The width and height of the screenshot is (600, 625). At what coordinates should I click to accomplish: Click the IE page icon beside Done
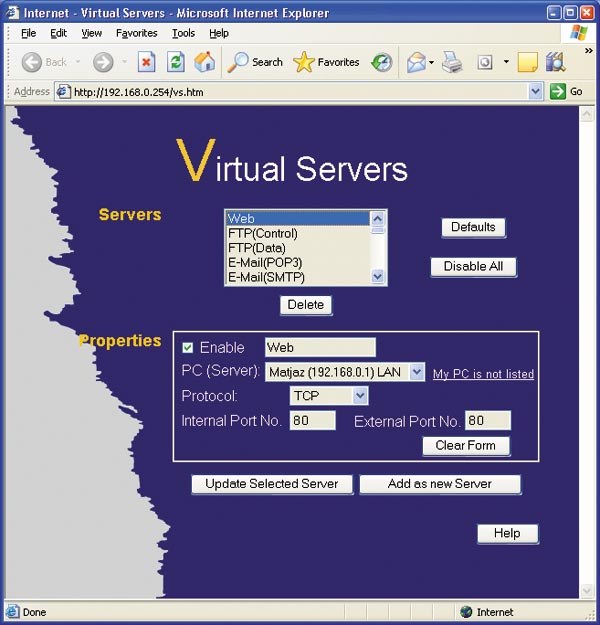click(12, 611)
